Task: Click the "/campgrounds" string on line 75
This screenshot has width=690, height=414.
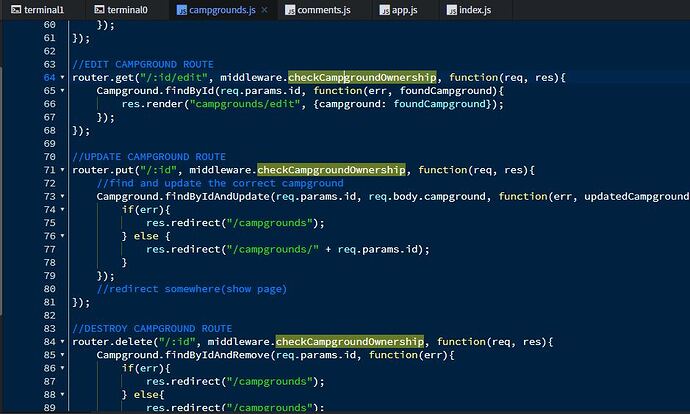Action: point(269,223)
